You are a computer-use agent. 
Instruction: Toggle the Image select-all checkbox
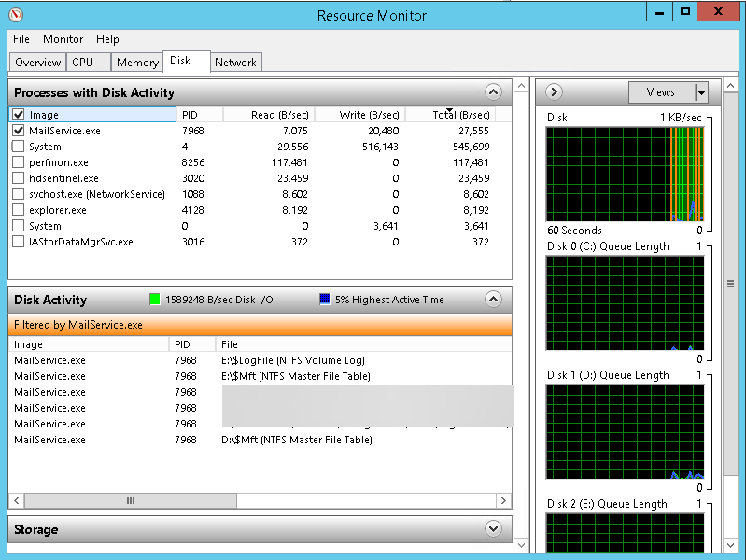(19, 115)
